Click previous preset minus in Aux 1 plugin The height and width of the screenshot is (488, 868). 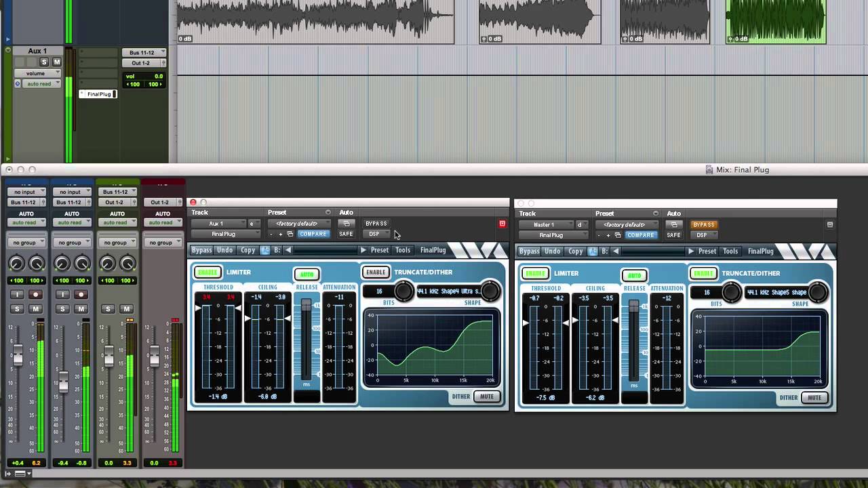click(x=271, y=235)
